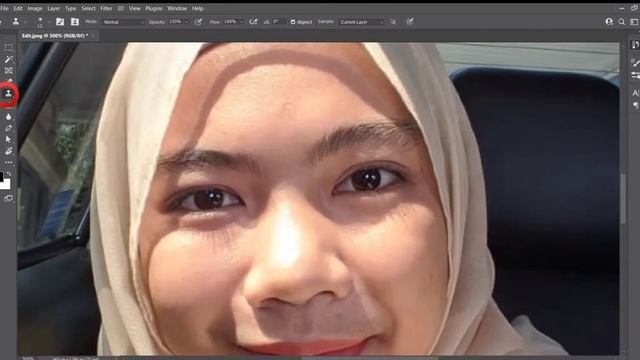Open the brush preset picker thumbnail
Screen dimensions: 640x360
(x=40, y=22)
